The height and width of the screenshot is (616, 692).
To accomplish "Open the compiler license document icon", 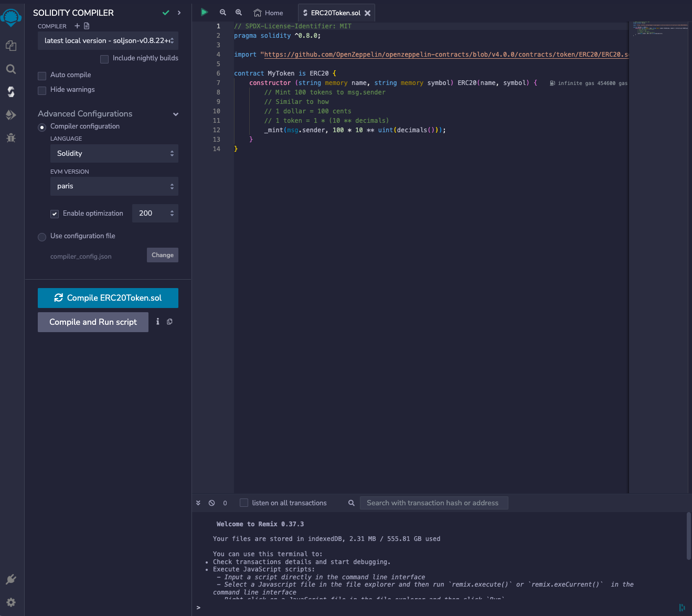I will pyautogui.click(x=87, y=26).
